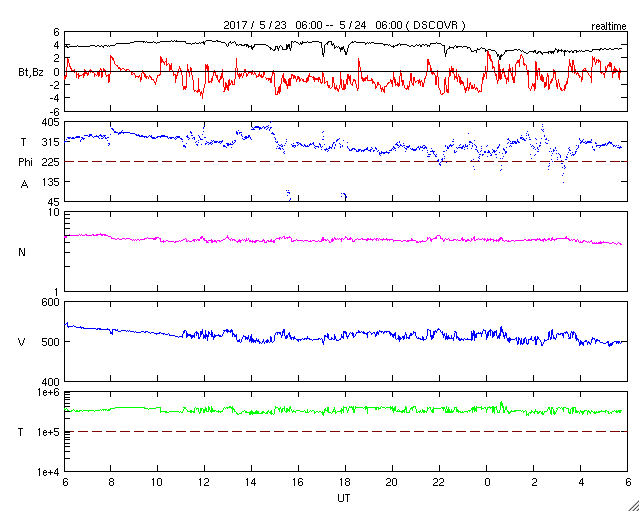The width and height of the screenshot is (640, 512).
Task: Click the '1e+5' tick on the temperature axis
Action: 48,432
